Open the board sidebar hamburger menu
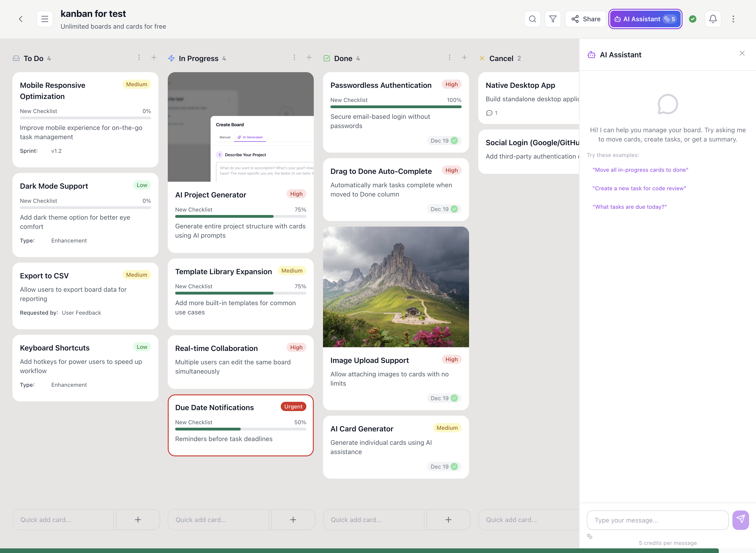The height and width of the screenshot is (553, 756). 45,19
